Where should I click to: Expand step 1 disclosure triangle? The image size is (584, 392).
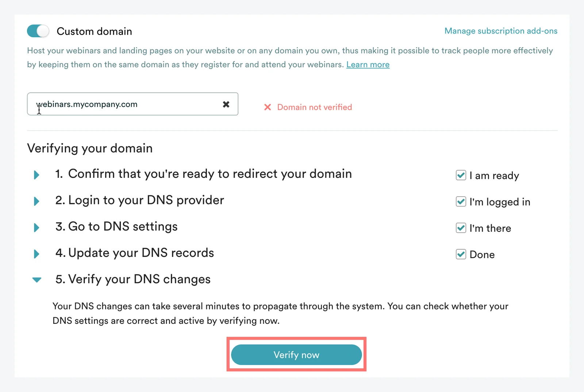pyautogui.click(x=36, y=175)
